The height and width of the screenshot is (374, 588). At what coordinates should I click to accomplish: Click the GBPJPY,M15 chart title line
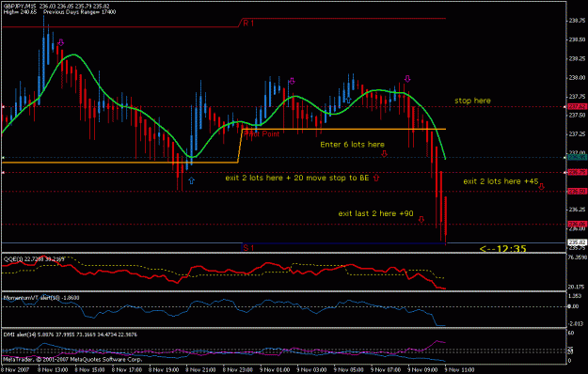tap(56, 7)
